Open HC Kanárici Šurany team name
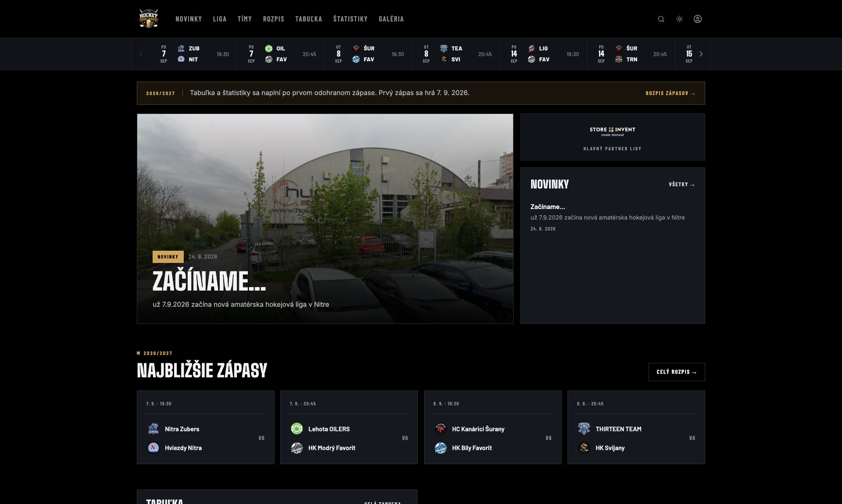 coord(478,429)
